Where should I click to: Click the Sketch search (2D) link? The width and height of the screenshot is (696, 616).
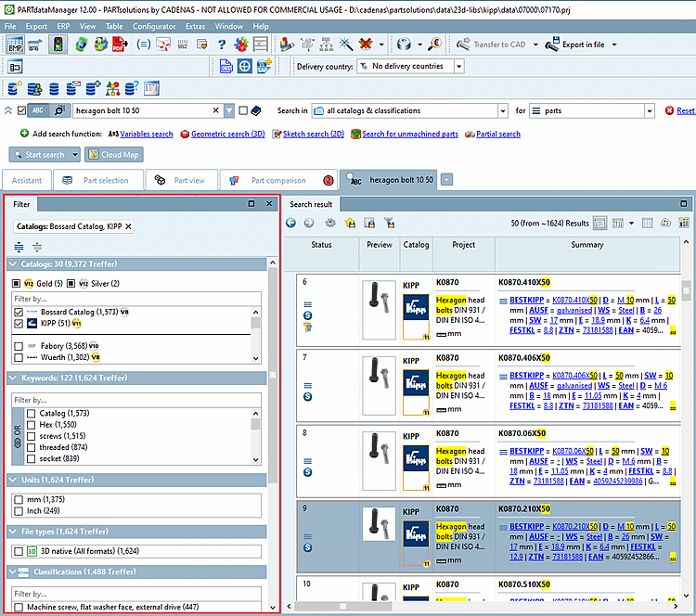(x=314, y=134)
